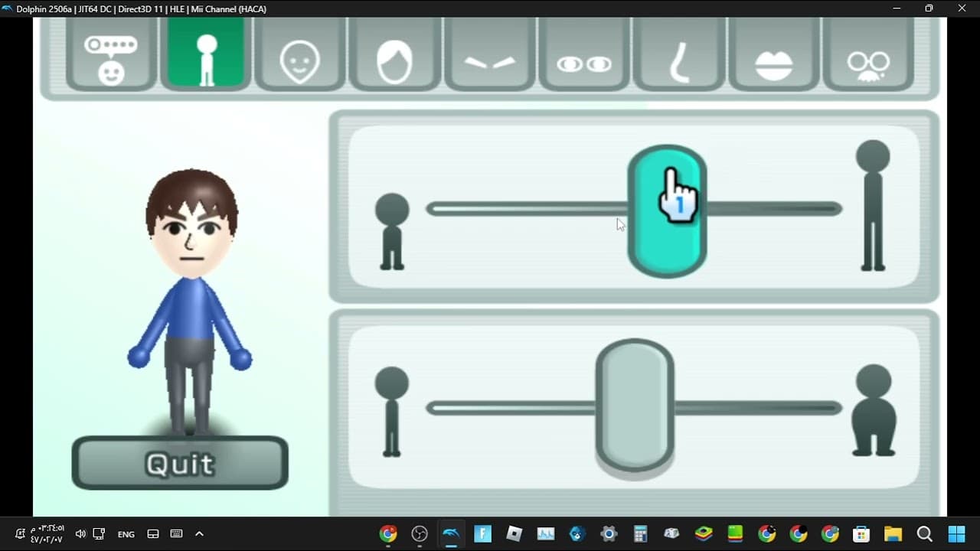Expand hidden system tray icons chevron

[x=200, y=534]
